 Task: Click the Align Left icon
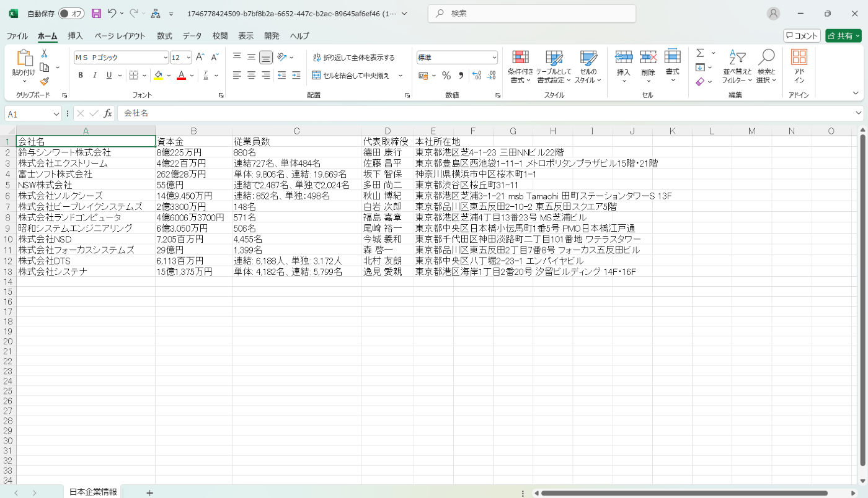tap(237, 76)
